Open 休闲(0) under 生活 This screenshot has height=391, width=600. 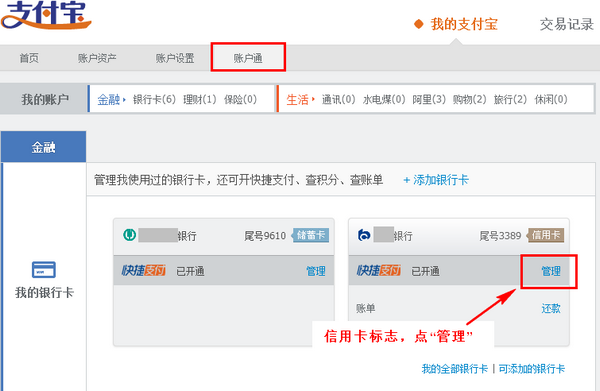(x=551, y=99)
